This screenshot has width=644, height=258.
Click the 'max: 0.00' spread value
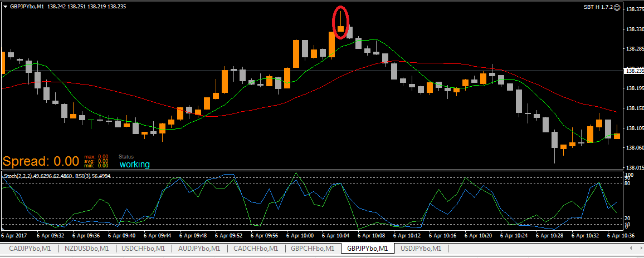[96, 157]
